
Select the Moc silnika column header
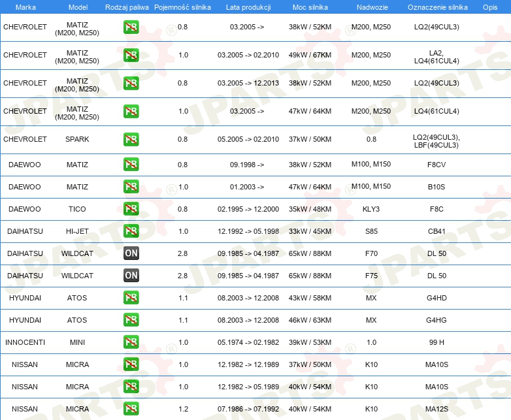click(x=310, y=7)
